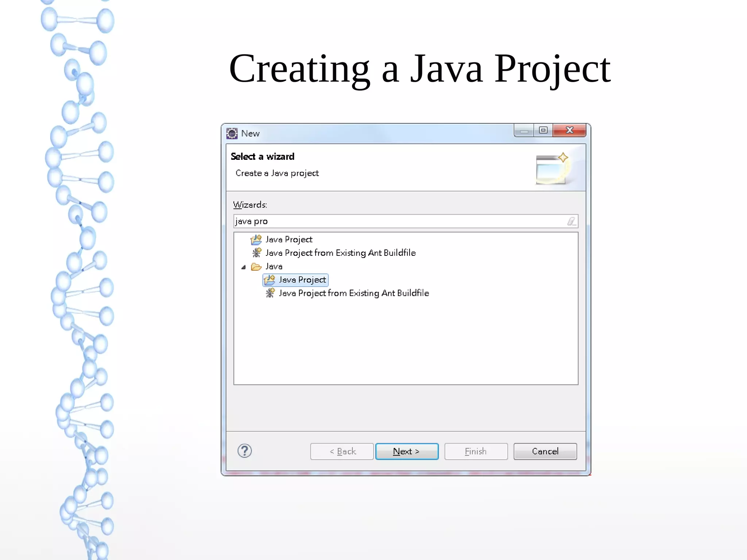Select the Java folder entry in the tree
The image size is (747, 560).
click(x=274, y=267)
